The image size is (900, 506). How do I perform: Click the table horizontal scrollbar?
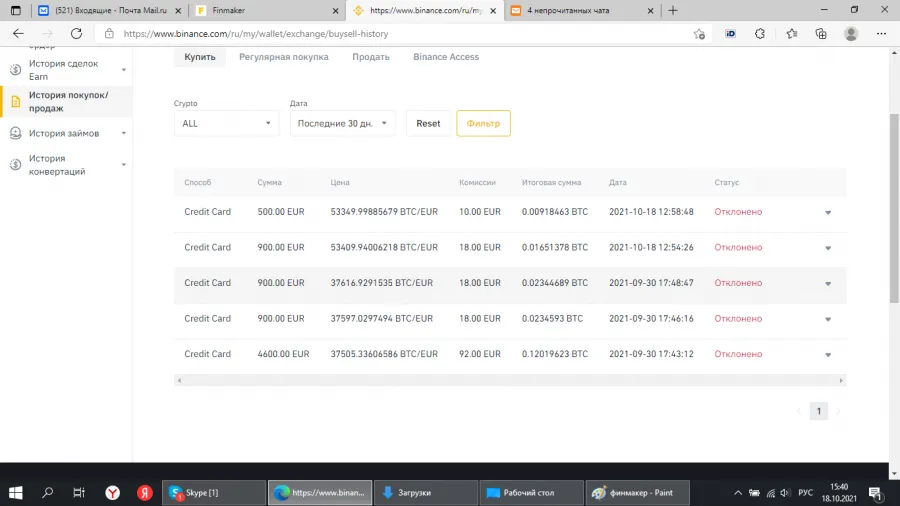pyautogui.click(x=510, y=380)
